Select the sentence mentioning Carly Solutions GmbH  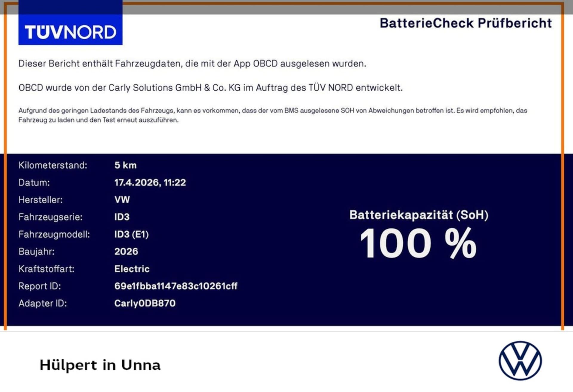tap(210, 88)
